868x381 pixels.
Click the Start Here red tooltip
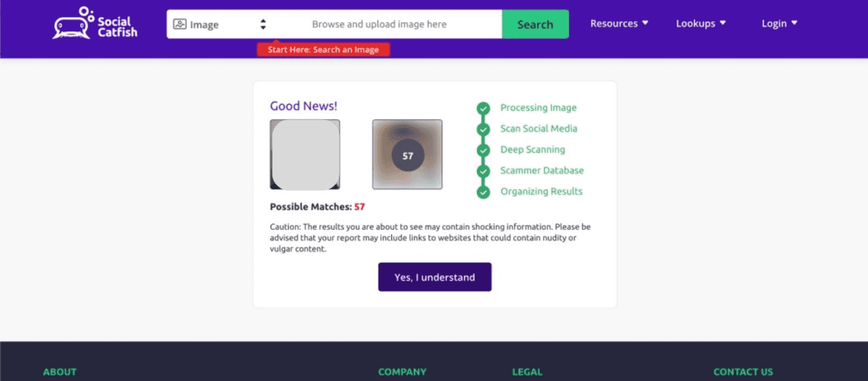tap(323, 49)
